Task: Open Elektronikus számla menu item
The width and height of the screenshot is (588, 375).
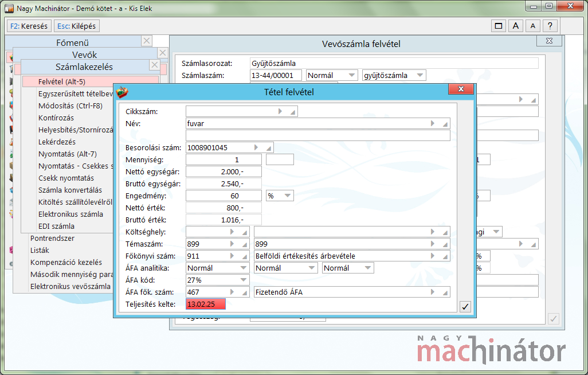Action: click(x=70, y=214)
